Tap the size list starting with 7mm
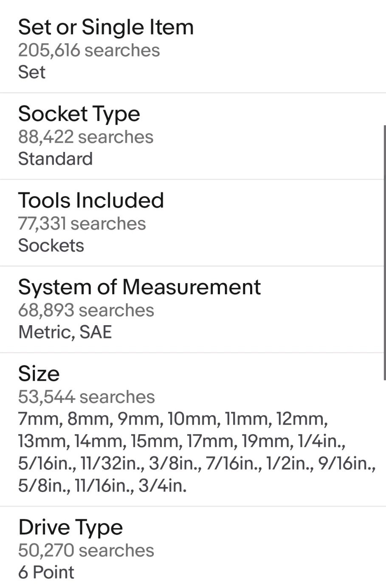The image size is (386, 588). (197, 452)
